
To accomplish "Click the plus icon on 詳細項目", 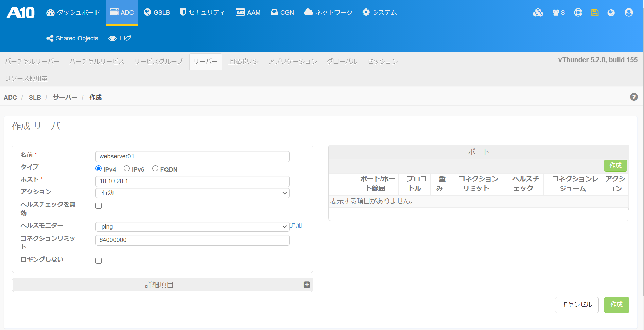I will [x=307, y=285].
